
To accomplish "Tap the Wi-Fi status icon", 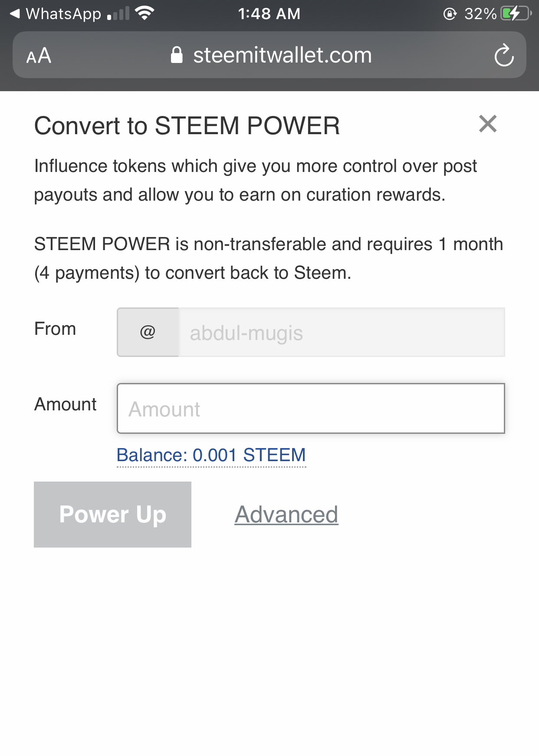I will click(145, 13).
